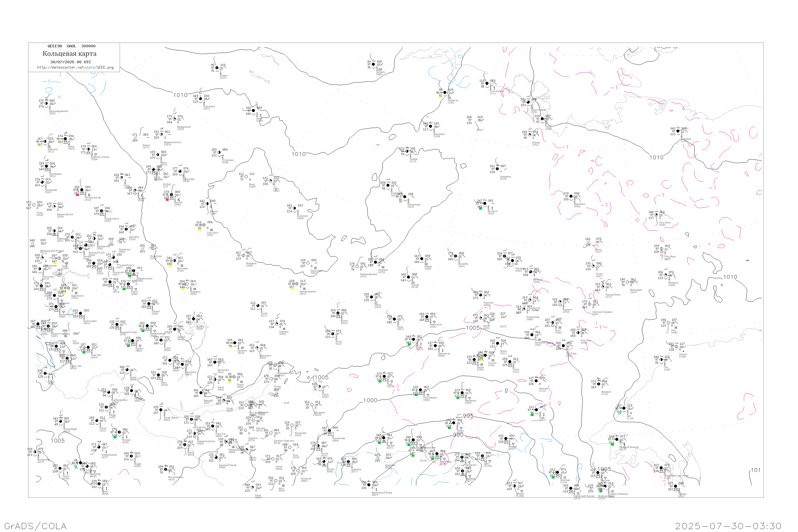Click the Тында station sky-cover symbol
Viewport: 798px width, 532px height.
click(x=454, y=423)
